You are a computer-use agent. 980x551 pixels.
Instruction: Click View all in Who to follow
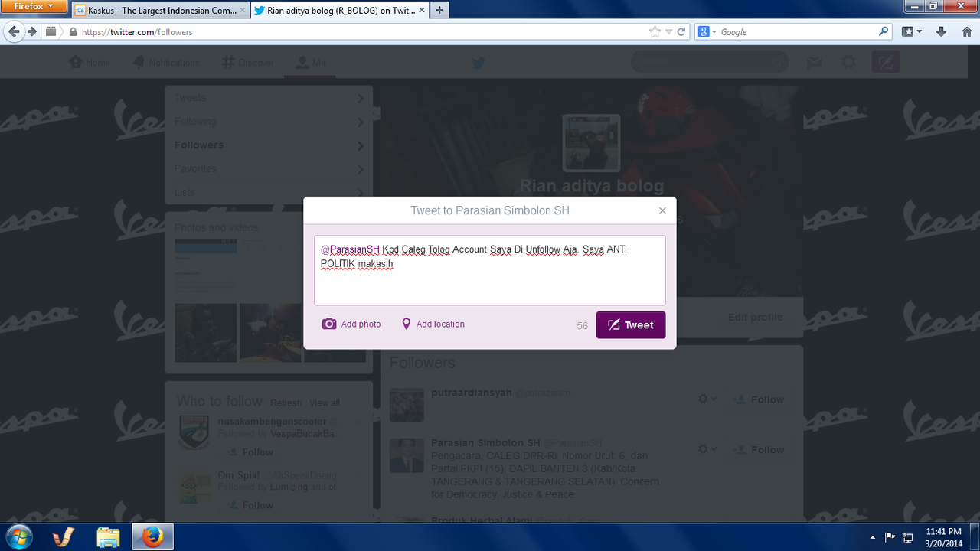point(325,403)
